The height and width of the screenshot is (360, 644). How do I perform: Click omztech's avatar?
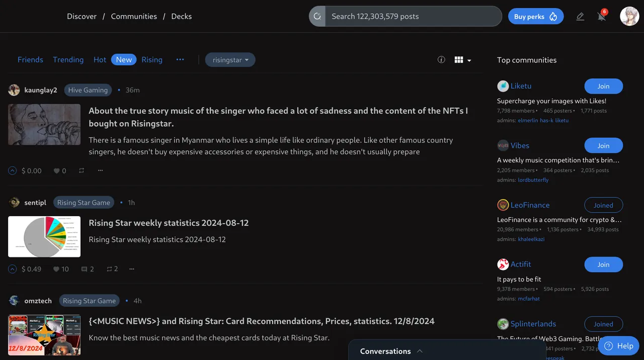14,301
